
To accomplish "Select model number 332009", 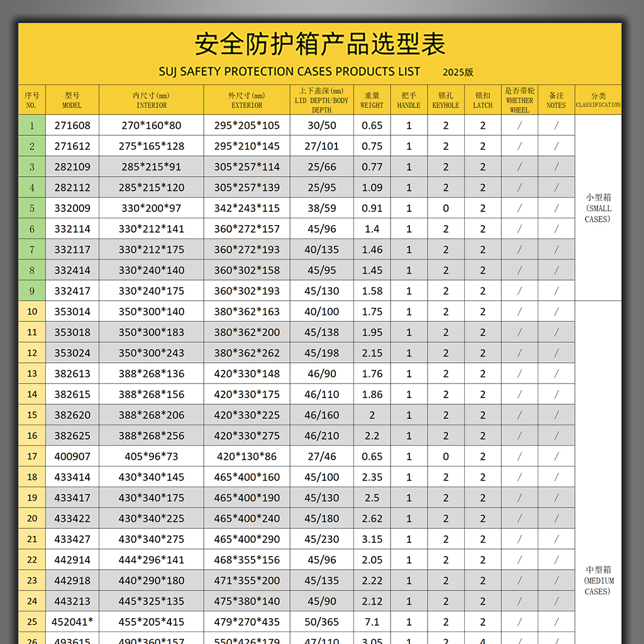I will (72, 208).
